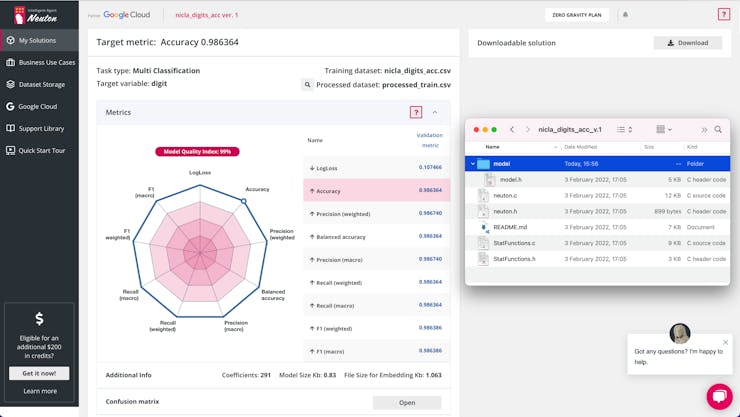Click magnifier icon beside Processed dataset
This screenshot has width=740, height=417.
pyautogui.click(x=308, y=85)
